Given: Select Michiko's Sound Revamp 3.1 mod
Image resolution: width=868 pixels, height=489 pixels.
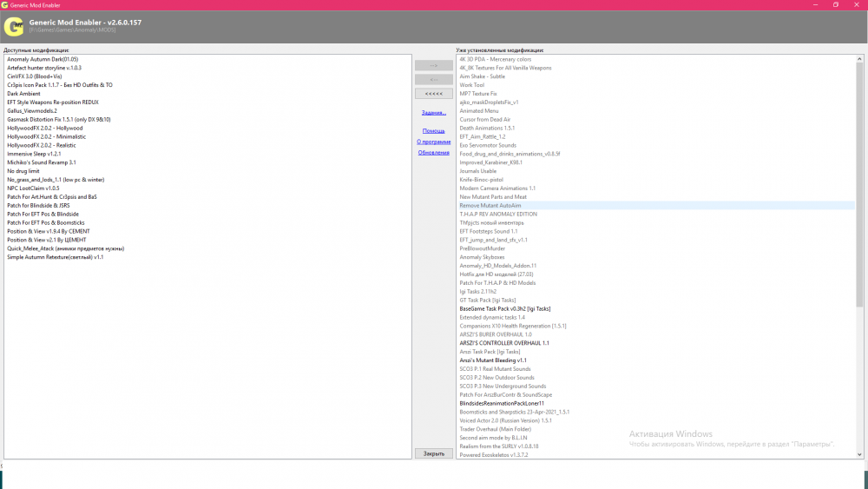Looking at the screenshot, I should coord(42,162).
